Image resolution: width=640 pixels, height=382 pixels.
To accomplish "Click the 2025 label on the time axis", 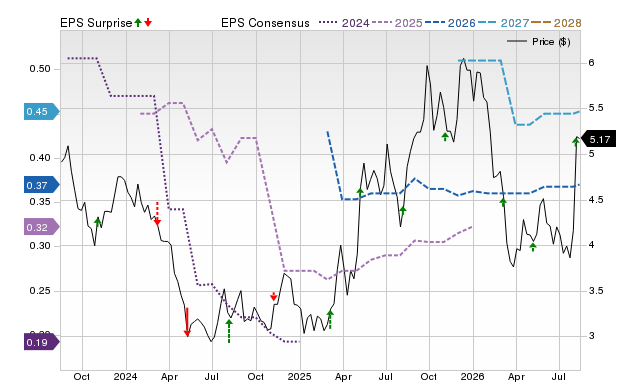I will click(x=300, y=376).
